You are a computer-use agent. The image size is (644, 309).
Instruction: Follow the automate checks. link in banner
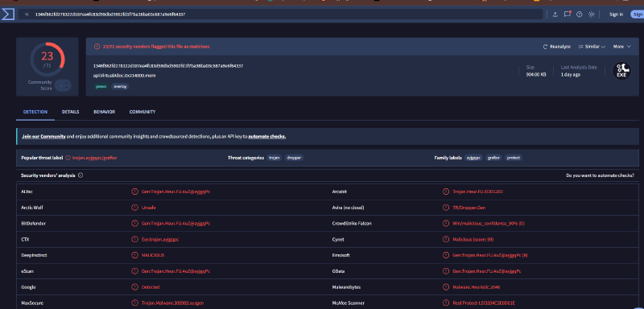click(267, 137)
